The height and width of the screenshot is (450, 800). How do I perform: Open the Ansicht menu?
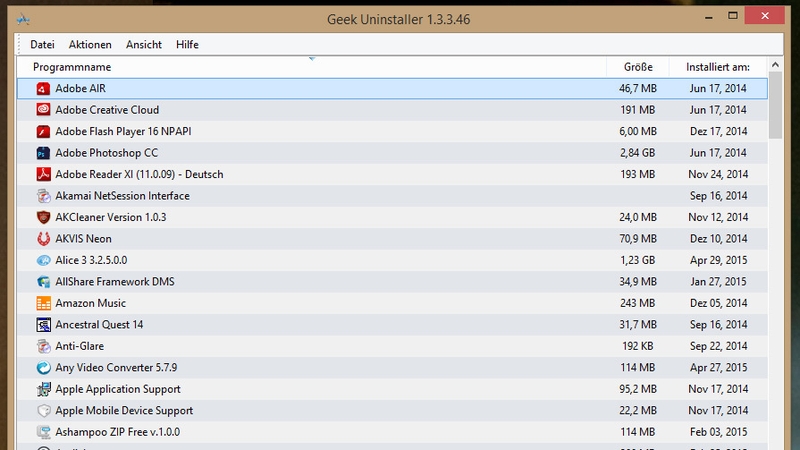coord(144,44)
